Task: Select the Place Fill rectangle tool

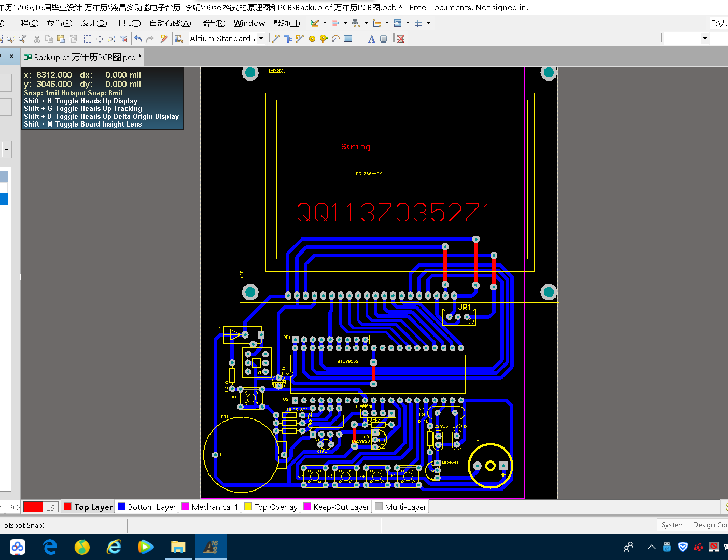Action: point(347,39)
